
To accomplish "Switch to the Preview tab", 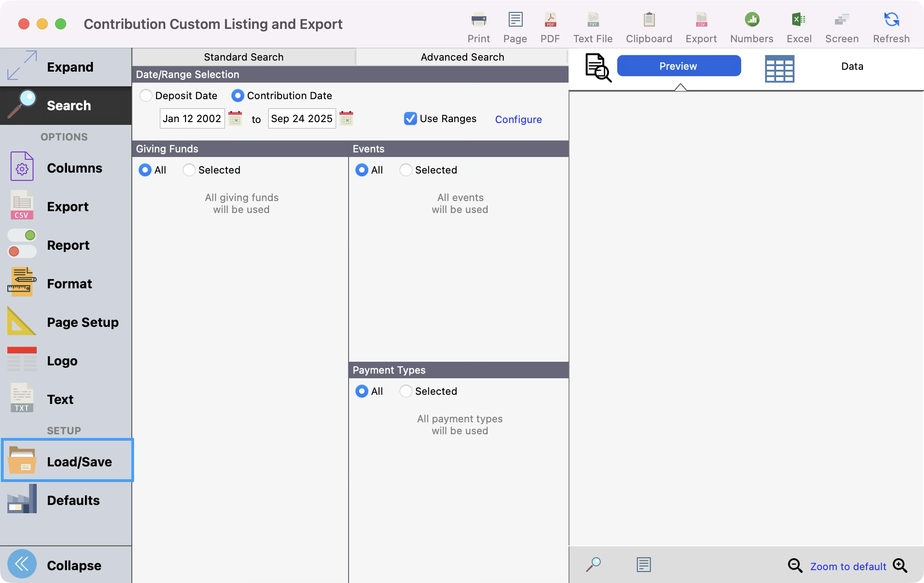I will (x=679, y=66).
